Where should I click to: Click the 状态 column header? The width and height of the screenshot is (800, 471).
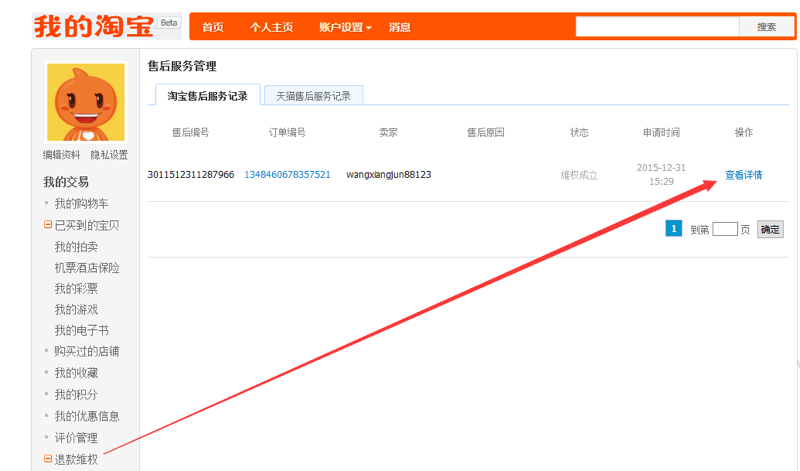(579, 132)
